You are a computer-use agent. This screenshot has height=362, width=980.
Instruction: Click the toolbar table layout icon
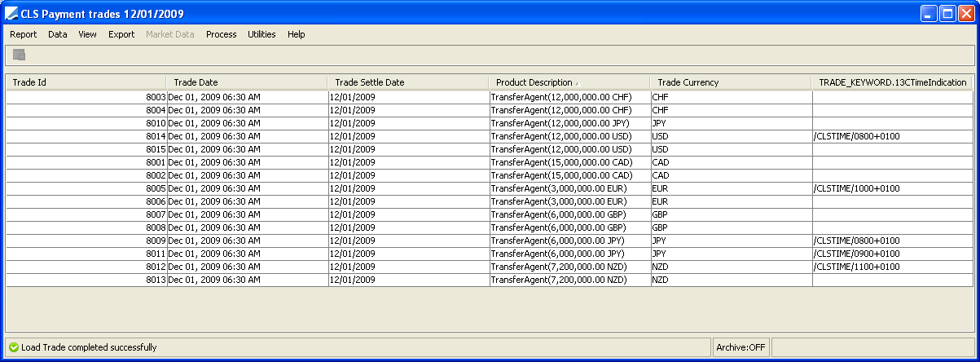pos(19,55)
